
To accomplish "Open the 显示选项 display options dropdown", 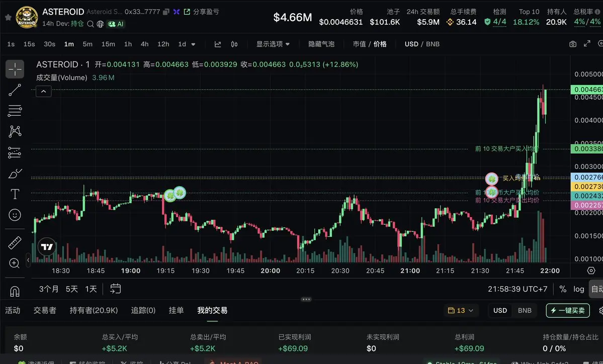I will tap(273, 44).
